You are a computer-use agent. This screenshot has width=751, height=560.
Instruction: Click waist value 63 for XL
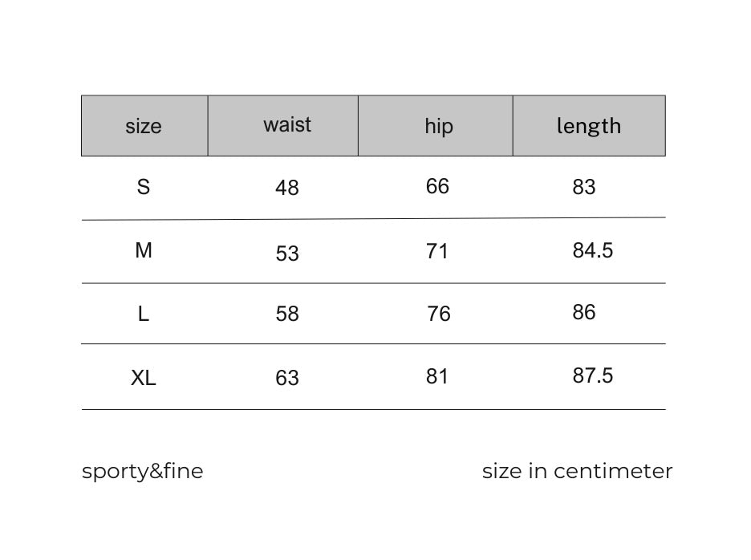(x=286, y=378)
